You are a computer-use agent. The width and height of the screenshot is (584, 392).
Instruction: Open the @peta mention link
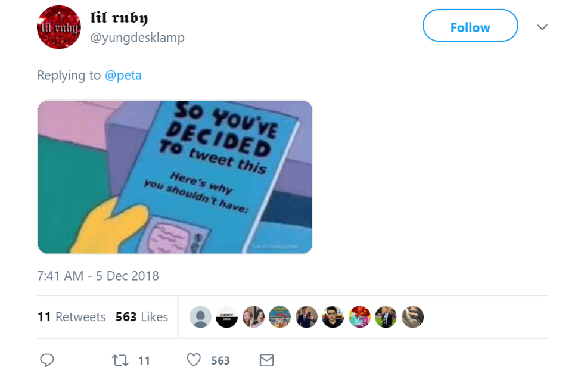click(123, 76)
